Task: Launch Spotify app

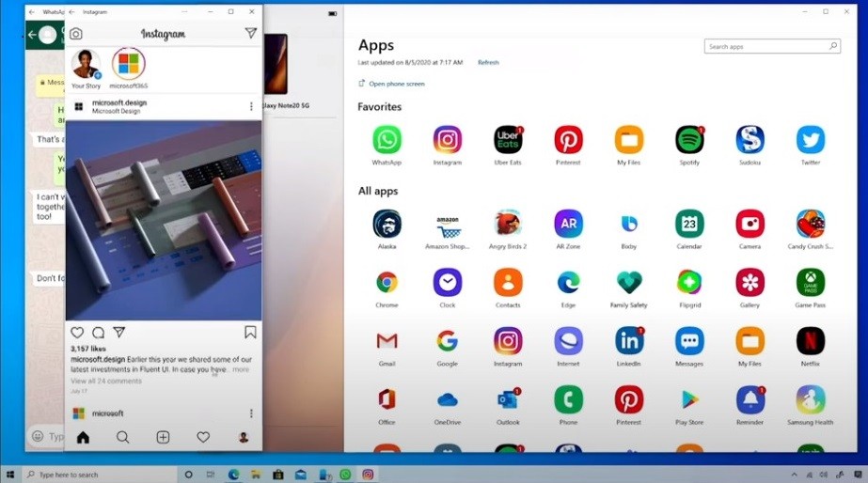Action: pos(689,140)
